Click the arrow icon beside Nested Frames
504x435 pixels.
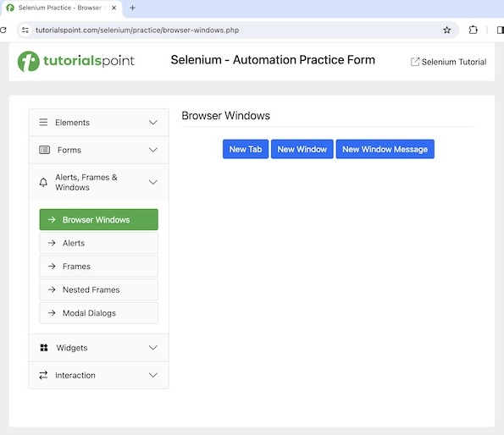coord(52,289)
